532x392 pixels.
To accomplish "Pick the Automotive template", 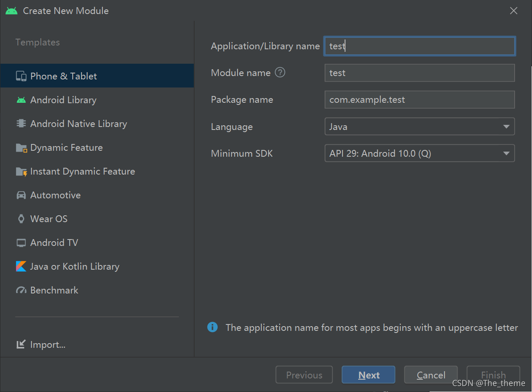I will tap(97, 195).
